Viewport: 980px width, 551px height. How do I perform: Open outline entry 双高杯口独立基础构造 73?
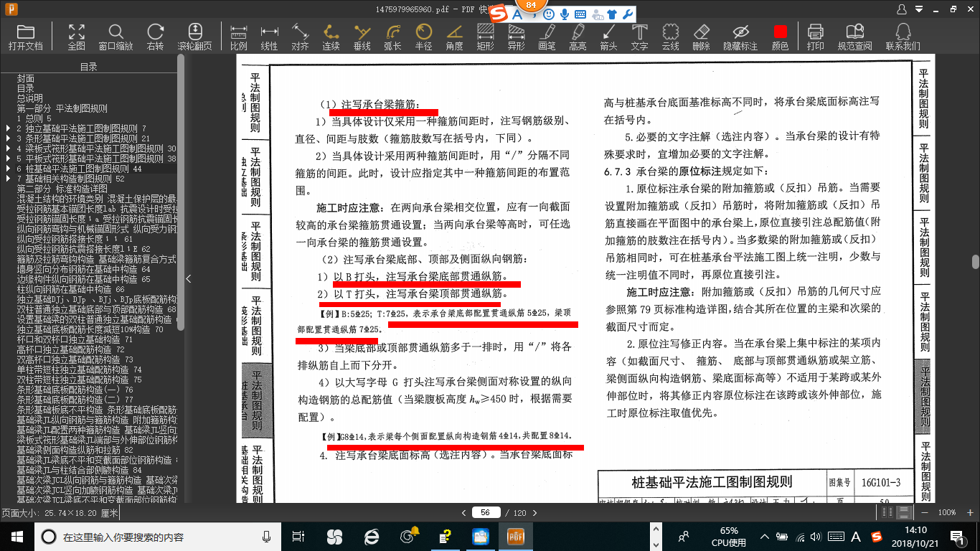point(75,359)
